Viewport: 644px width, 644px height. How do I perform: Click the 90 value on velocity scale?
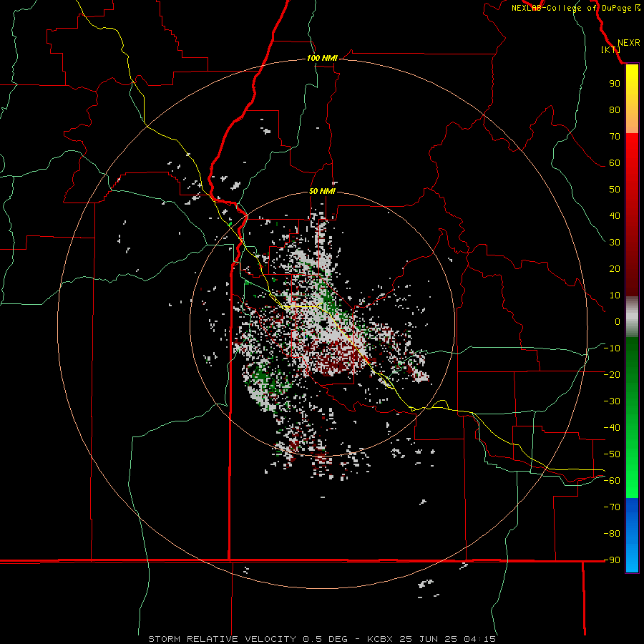tap(615, 84)
